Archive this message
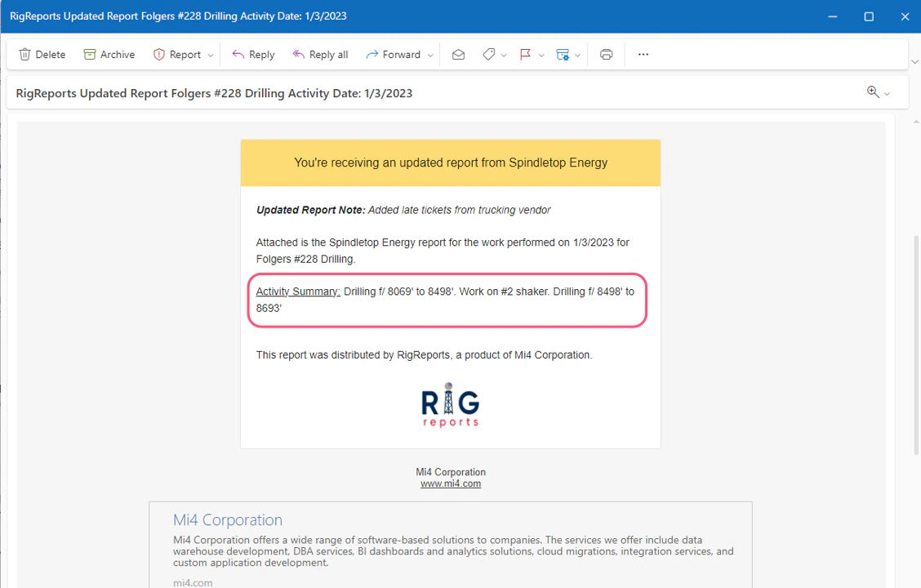This screenshot has width=921, height=588. [x=109, y=54]
